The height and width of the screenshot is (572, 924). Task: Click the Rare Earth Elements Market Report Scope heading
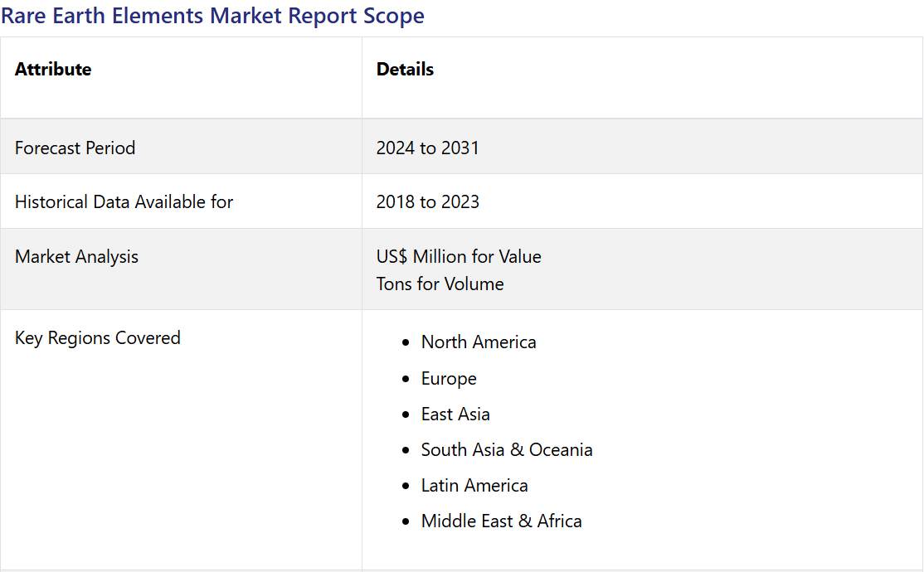coord(212,16)
